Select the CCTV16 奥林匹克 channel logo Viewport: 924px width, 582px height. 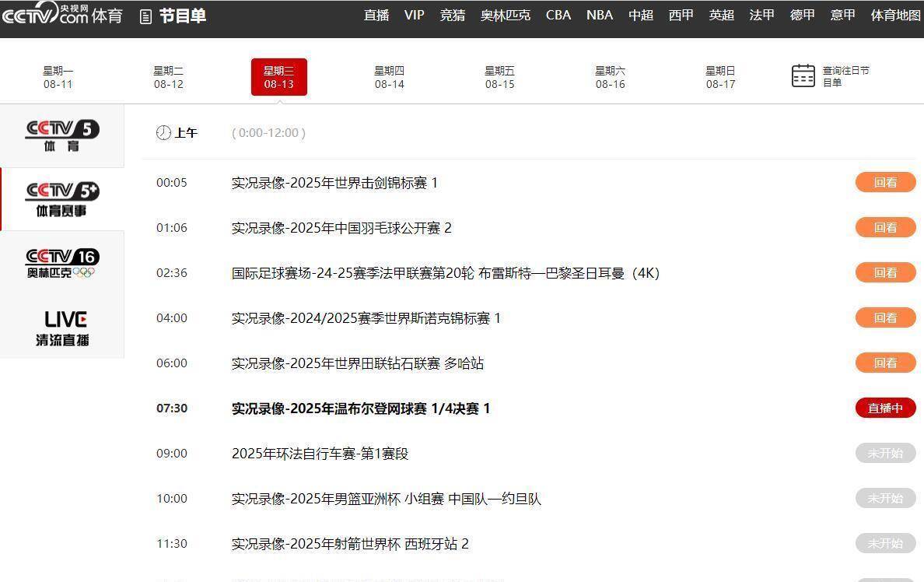tap(62, 263)
